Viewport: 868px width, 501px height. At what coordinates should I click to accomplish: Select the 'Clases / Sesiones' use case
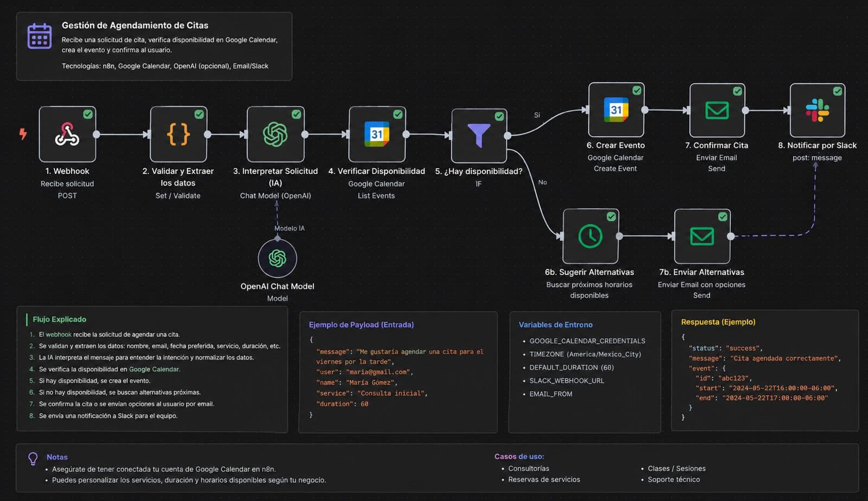coord(676,468)
